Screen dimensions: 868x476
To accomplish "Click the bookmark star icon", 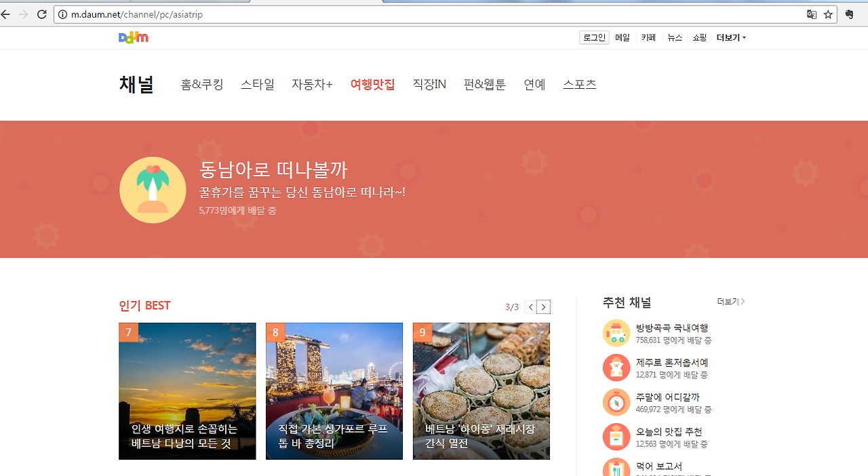I will [x=827, y=14].
